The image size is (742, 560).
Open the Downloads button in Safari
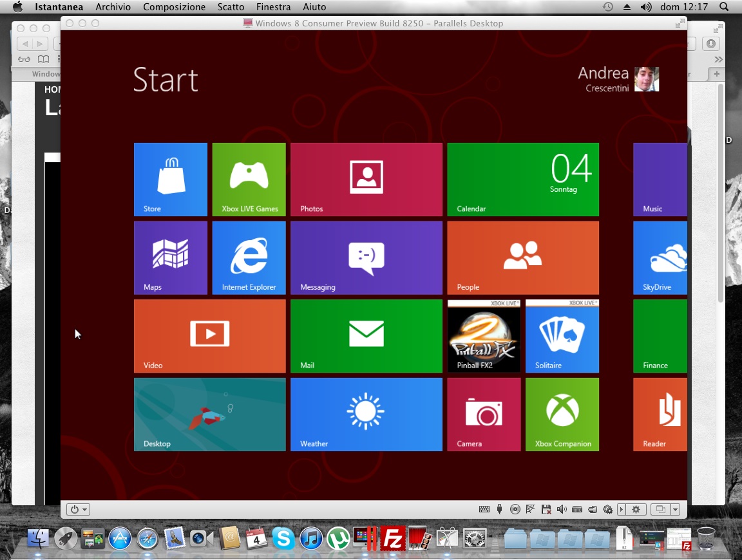coord(711,44)
